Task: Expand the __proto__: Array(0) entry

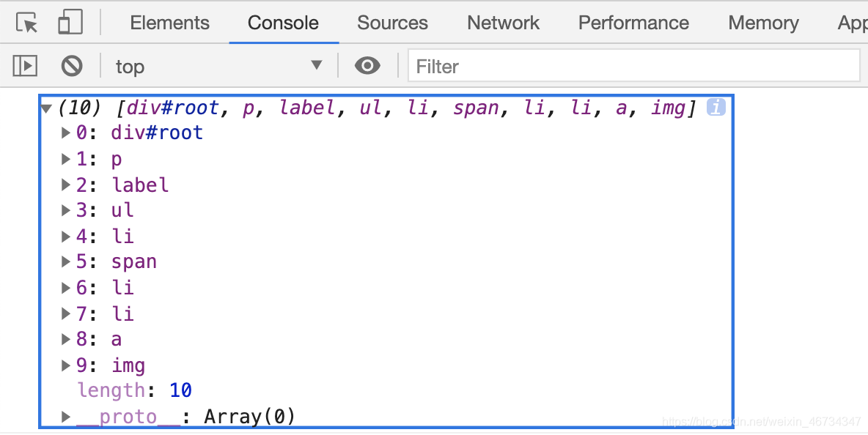Action: click(x=66, y=416)
